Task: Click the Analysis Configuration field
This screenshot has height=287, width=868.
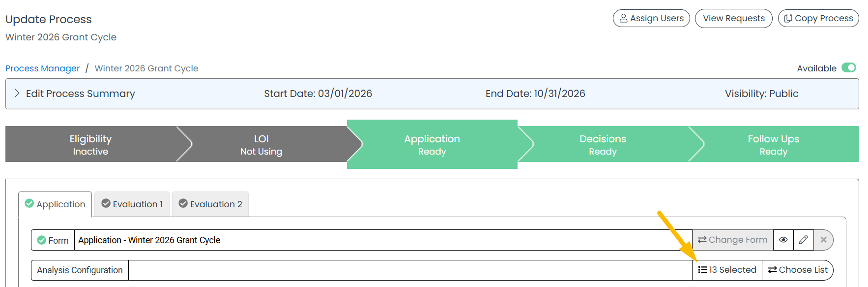Action: 410,270
